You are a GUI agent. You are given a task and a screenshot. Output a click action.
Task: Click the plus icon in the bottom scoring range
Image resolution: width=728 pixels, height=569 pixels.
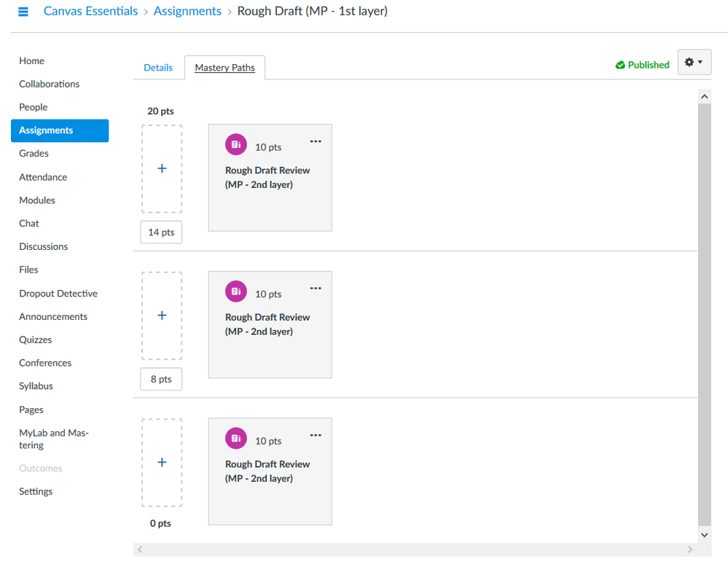point(162,463)
